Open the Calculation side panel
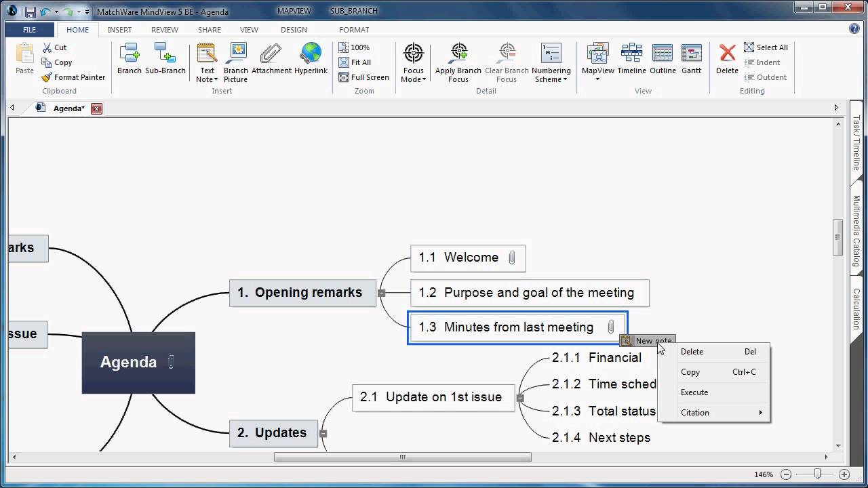Screen dimensions: 868x488 click(x=856, y=308)
